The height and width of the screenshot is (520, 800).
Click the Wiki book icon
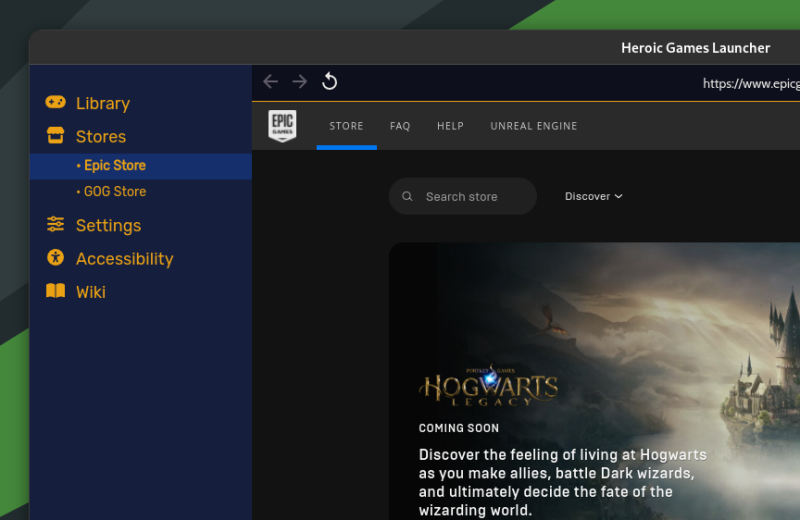tap(55, 291)
